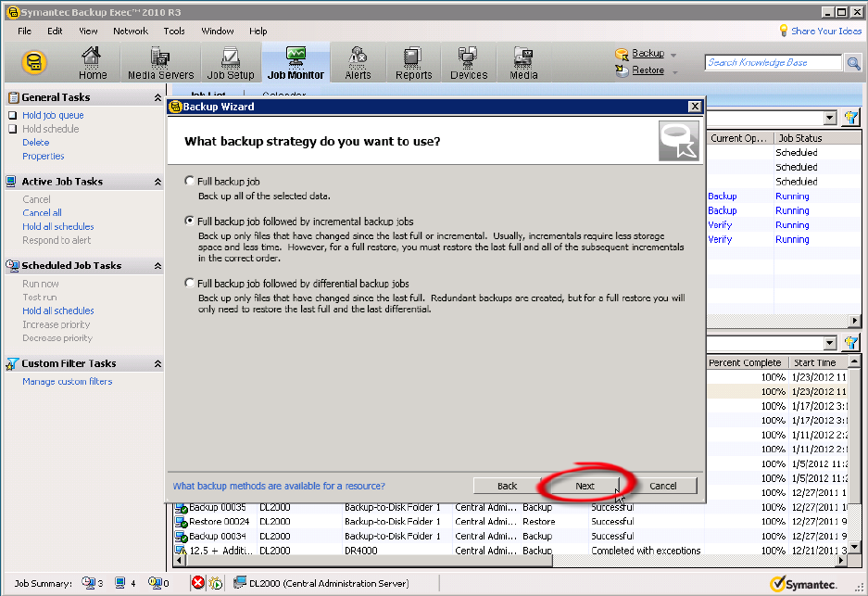Open the Edit menu
The image size is (868, 596).
55,31
